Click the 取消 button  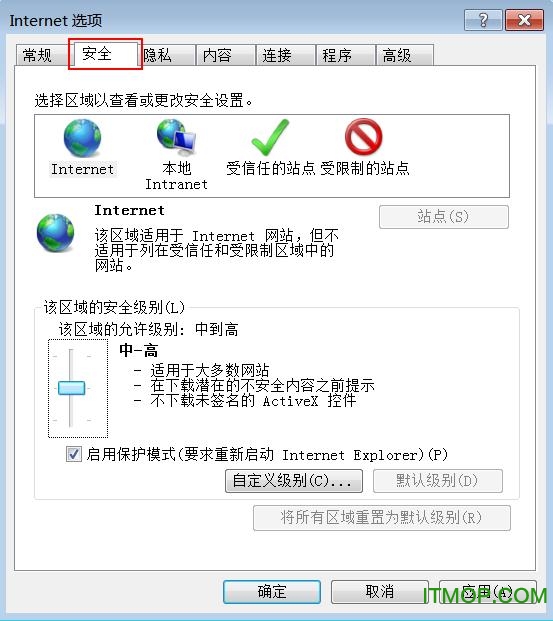pos(379,592)
